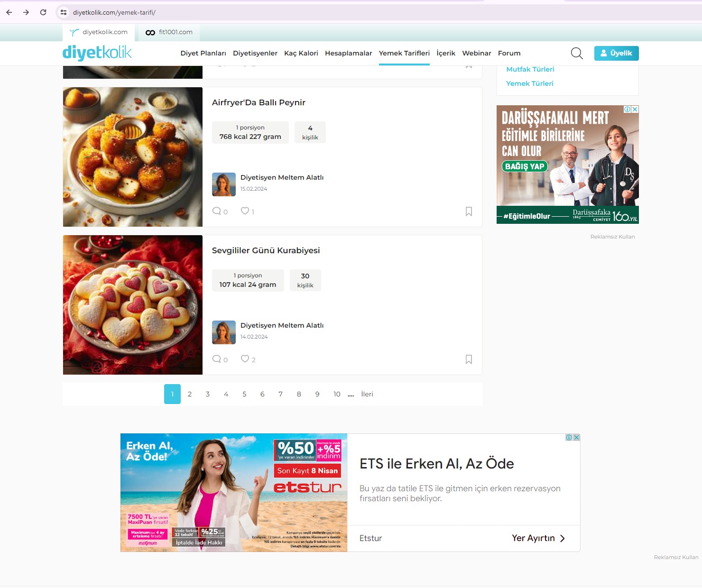The height and width of the screenshot is (588, 702).
Task: Click İleri to go to next page
Action: tap(367, 394)
